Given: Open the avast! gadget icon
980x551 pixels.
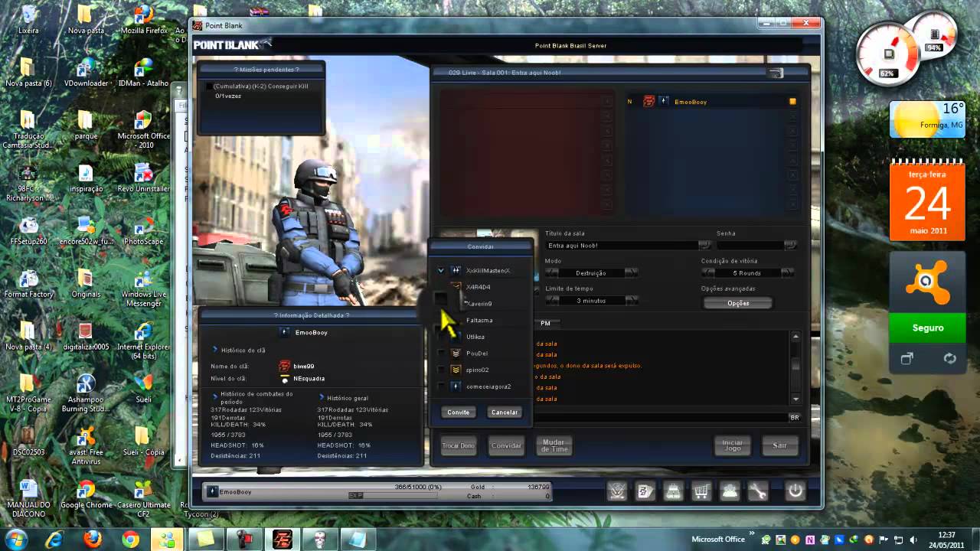Looking at the screenshot, I should pyautogui.click(x=927, y=283).
